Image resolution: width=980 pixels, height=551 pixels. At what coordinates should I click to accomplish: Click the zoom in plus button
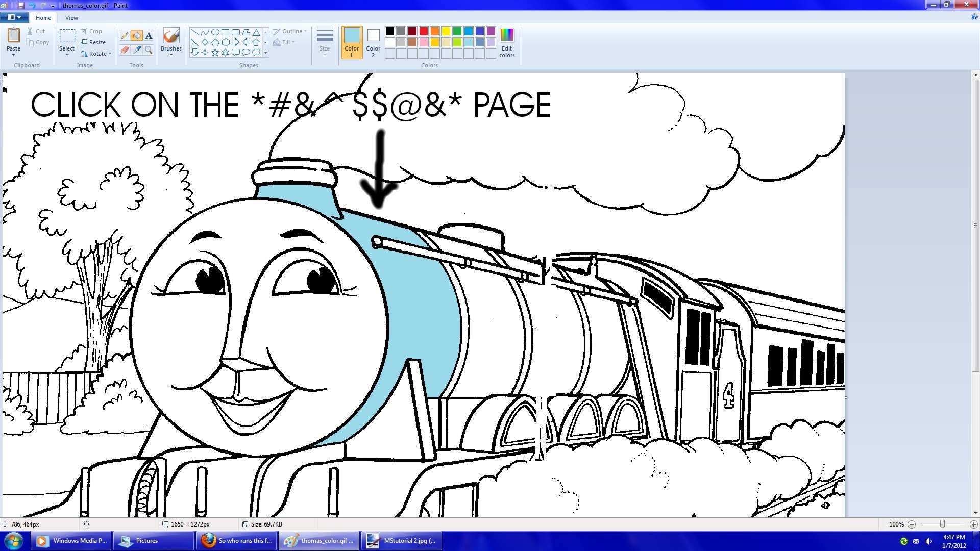pyautogui.click(x=973, y=524)
